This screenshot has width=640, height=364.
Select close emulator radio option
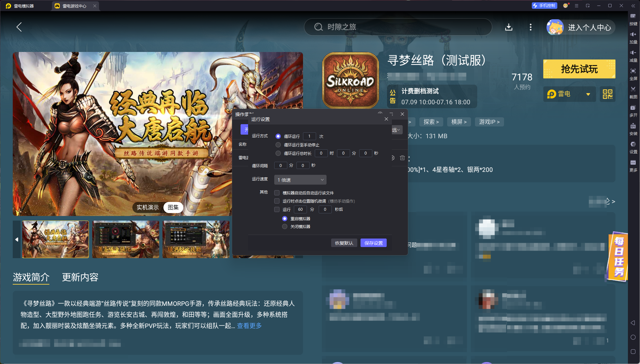(285, 226)
